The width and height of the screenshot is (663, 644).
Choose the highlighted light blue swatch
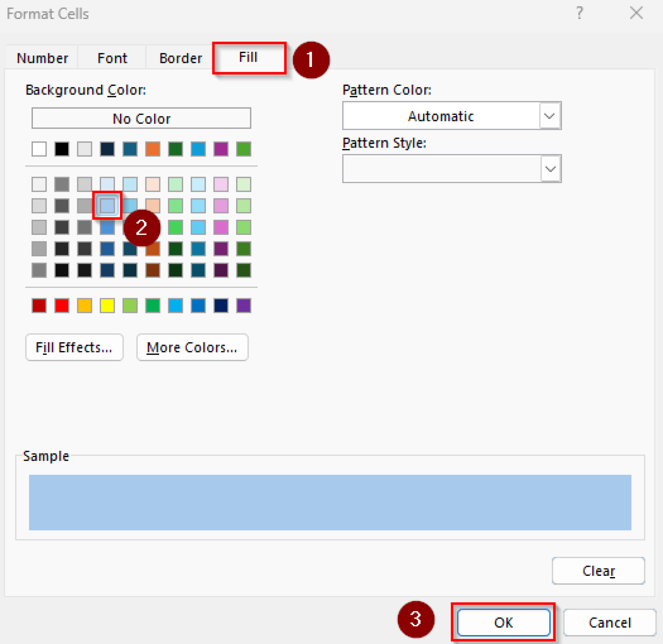click(x=107, y=205)
